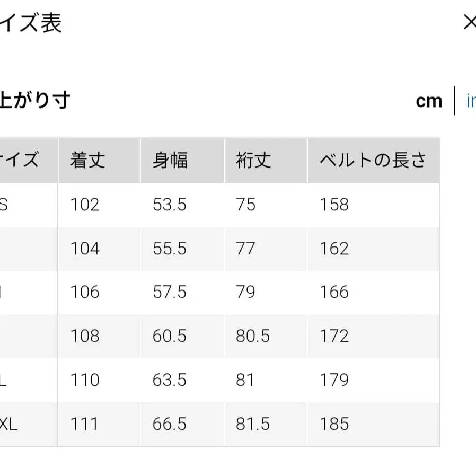Switch measurement units to inches via "in" link
This screenshot has width=476, height=476.
[x=472, y=99]
